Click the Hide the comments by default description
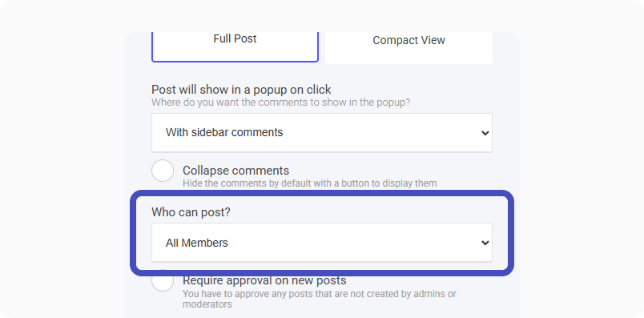The width and height of the screenshot is (644, 318). tap(310, 183)
